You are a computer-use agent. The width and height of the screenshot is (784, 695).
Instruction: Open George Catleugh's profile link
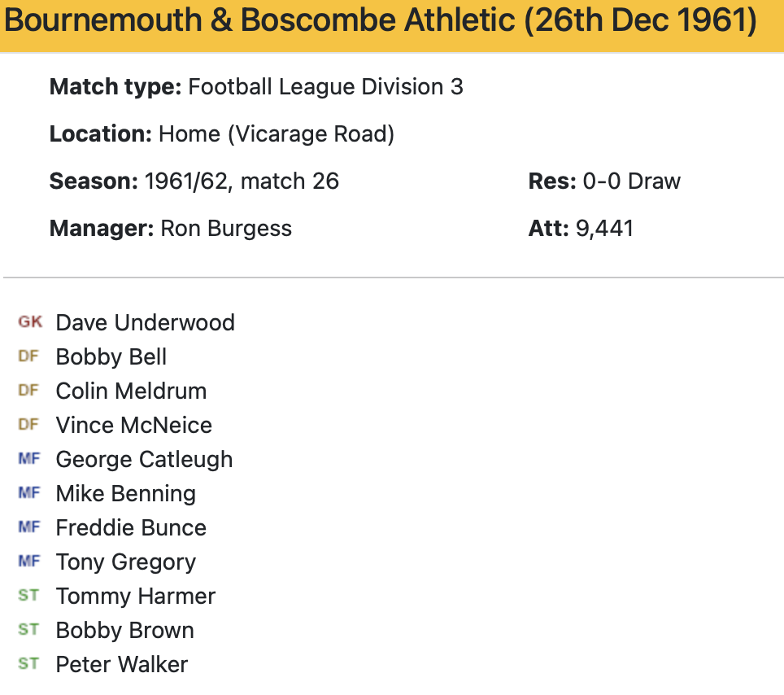click(x=144, y=459)
